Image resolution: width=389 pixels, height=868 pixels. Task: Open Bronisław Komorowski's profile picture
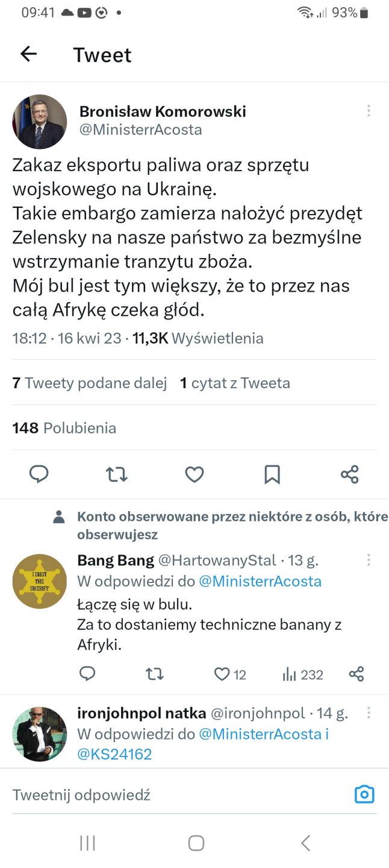tap(40, 121)
